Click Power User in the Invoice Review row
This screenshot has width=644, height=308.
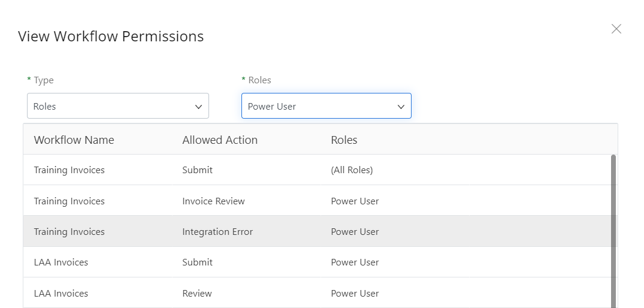[x=355, y=201]
